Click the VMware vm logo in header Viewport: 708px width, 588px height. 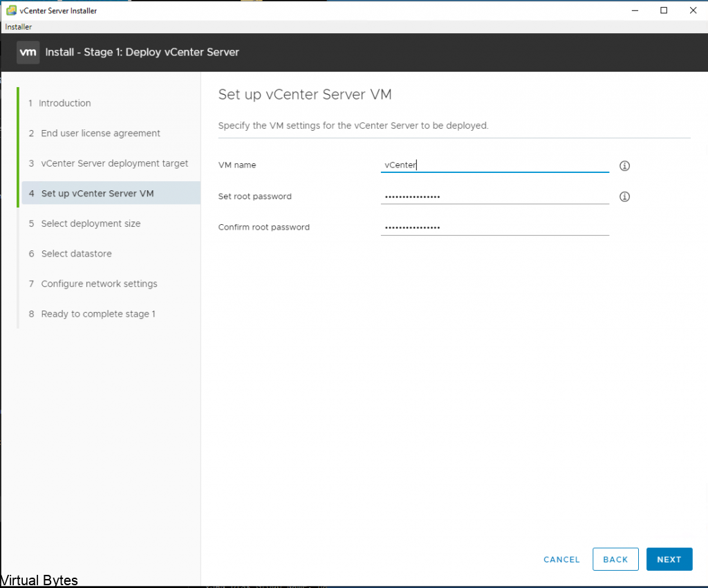click(28, 53)
